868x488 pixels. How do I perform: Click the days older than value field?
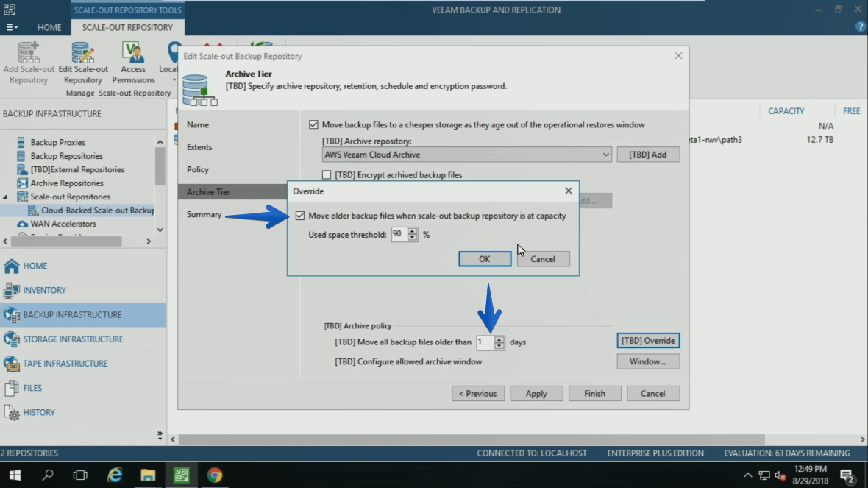point(485,342)
